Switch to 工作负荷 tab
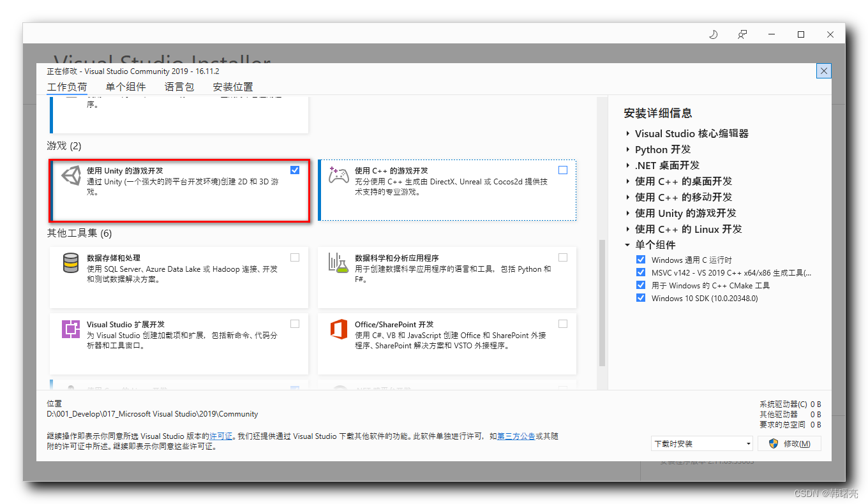868x504 pixels. pyautogui.click(x=67, y=87)
